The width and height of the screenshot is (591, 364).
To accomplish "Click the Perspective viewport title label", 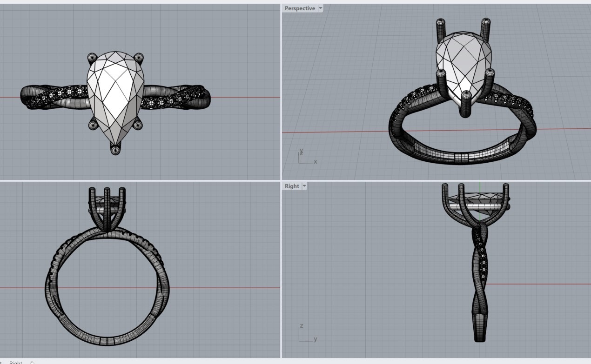I will (x=299, y=8).
